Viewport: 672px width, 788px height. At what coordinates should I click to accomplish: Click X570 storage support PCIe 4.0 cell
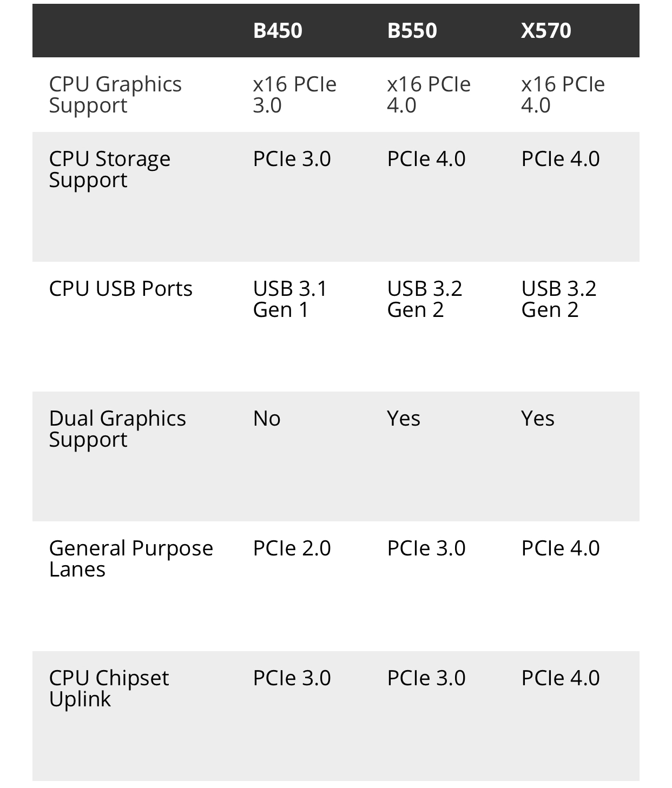pyautogui.click(x=561, y=159)
